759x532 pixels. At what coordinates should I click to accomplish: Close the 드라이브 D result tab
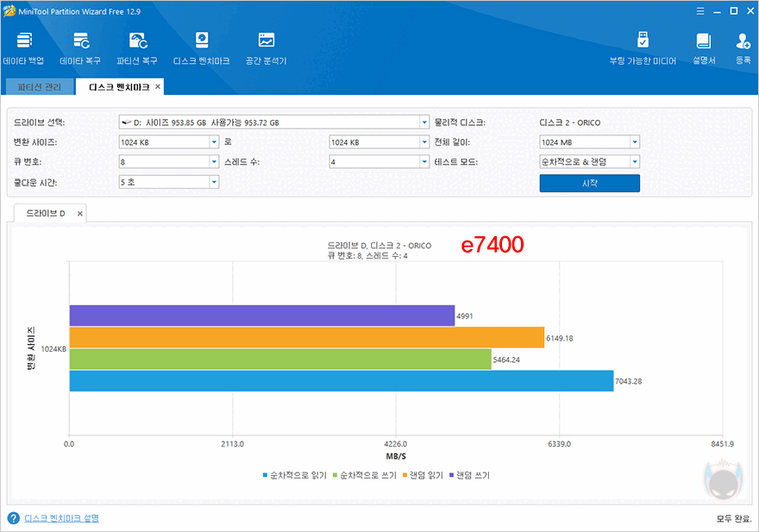point(80,214)
